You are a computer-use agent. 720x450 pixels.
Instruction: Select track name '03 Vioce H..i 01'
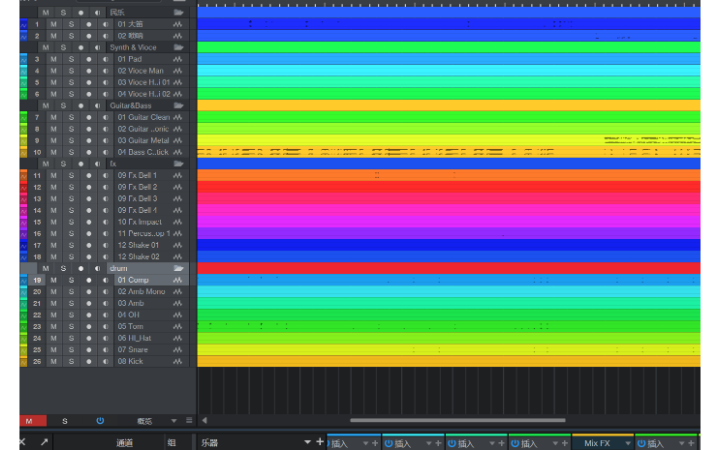144,82
